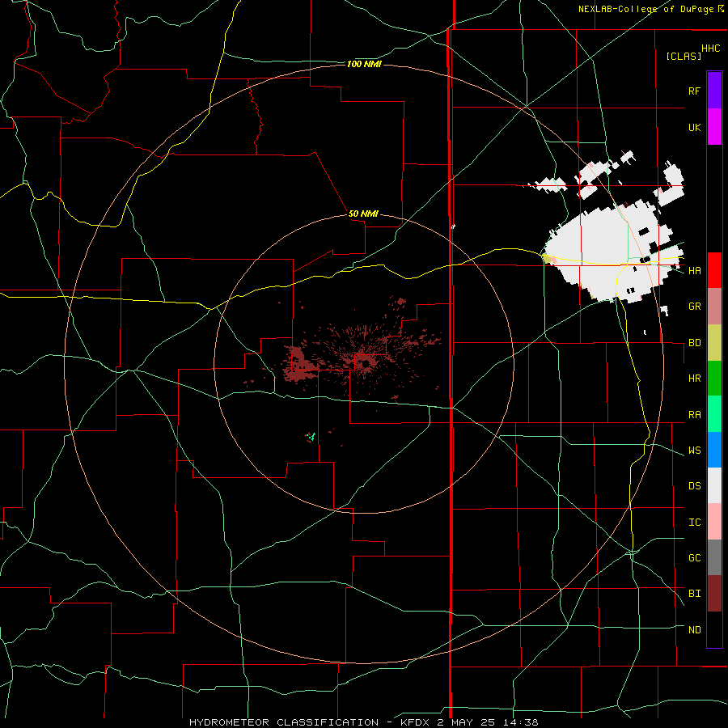Click the ND legend label
The width and height of the screenshot is (728, 728).
(694, 630)
